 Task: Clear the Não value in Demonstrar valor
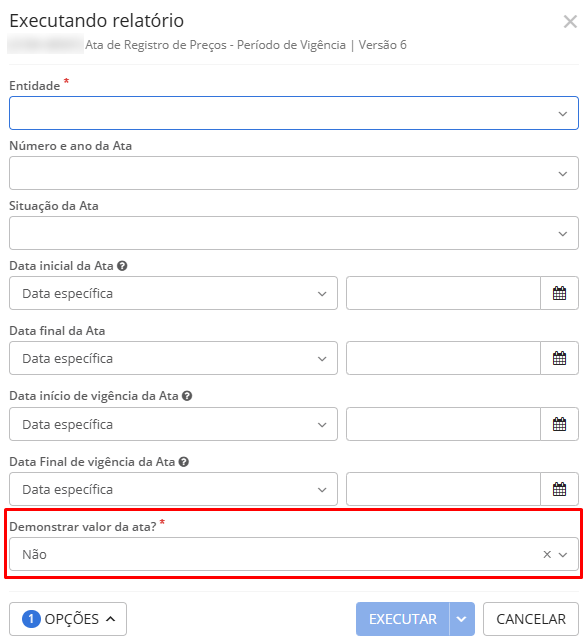tap(547, 554)
